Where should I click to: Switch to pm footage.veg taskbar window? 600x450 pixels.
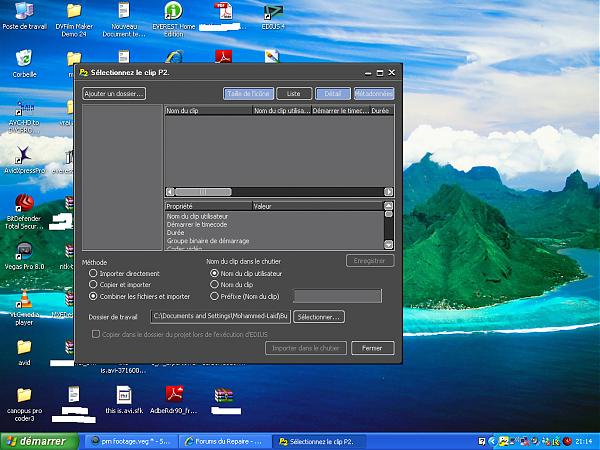coord(131,441)
